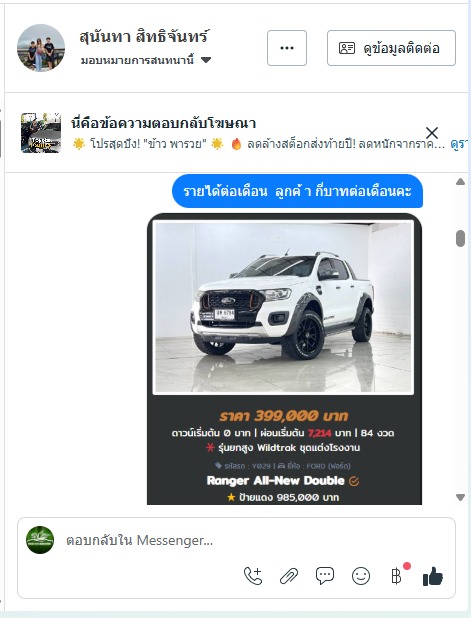Expand the มอบหมายการสนทนานี้ dropdown
Screen dimensions: 471x618
point(205,60)
